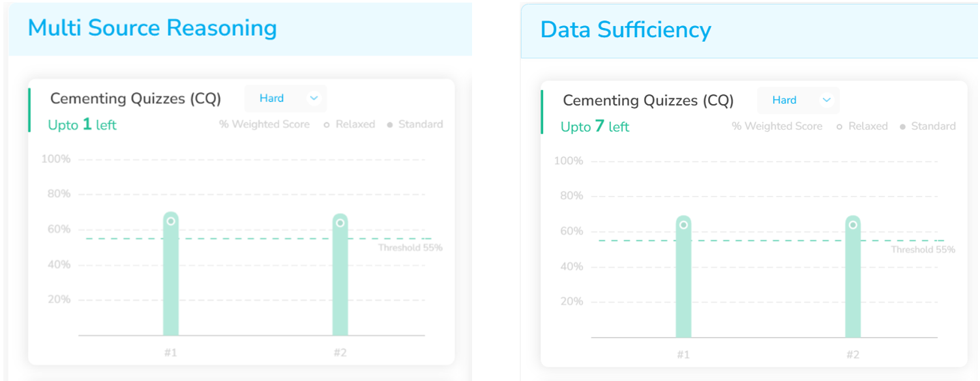Toggle the Standard legend in Multi Source Reasoning
Screen dimensions: 980x381
tap(415, 124)
